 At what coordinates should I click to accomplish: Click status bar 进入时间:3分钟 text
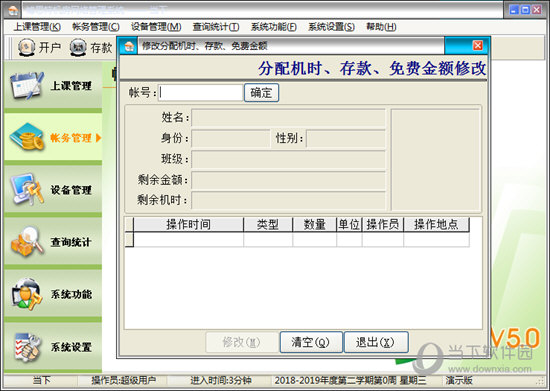coord(221,380)
